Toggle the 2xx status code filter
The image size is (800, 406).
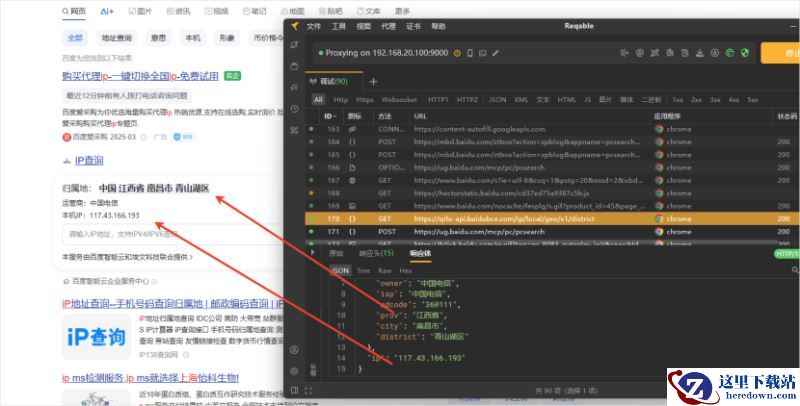pos(696,100)
